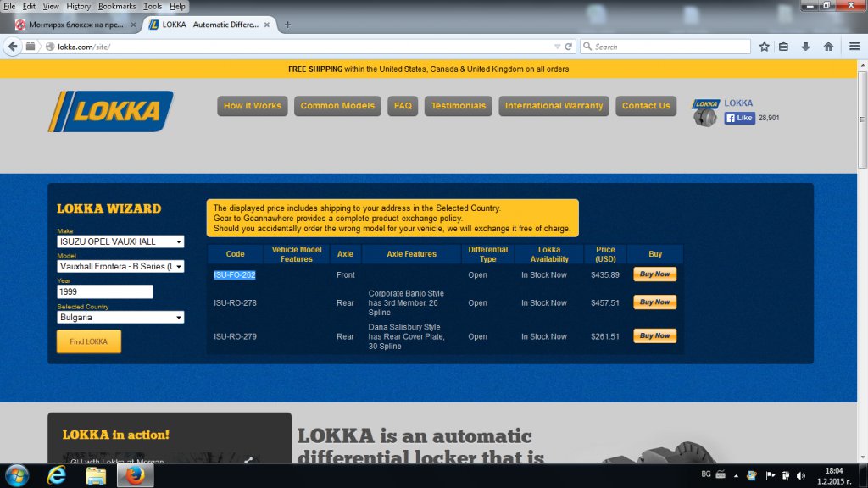Open the Downloads arrow icon
This screenshot has height=488, width=868.
point(805,47)
